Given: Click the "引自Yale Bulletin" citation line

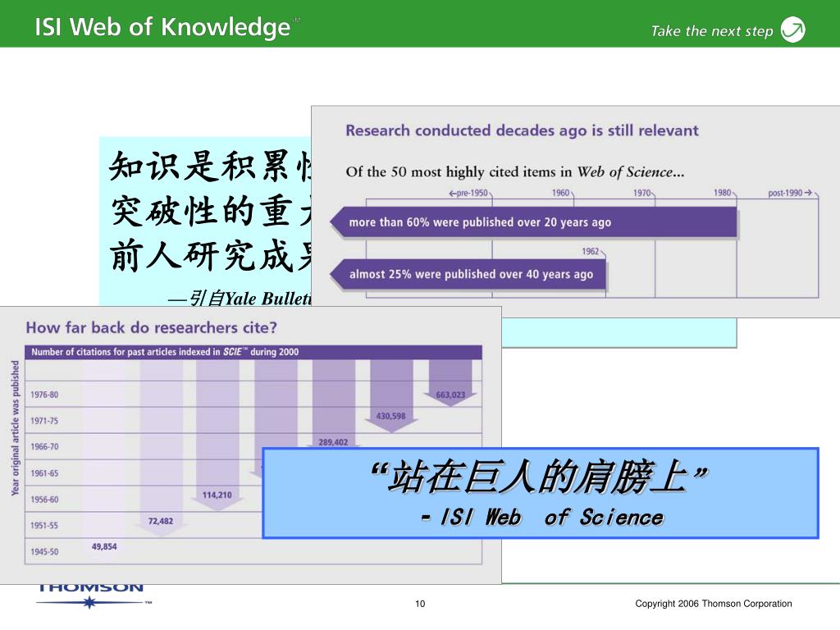Looking at the screenshot, I should 240,299.
